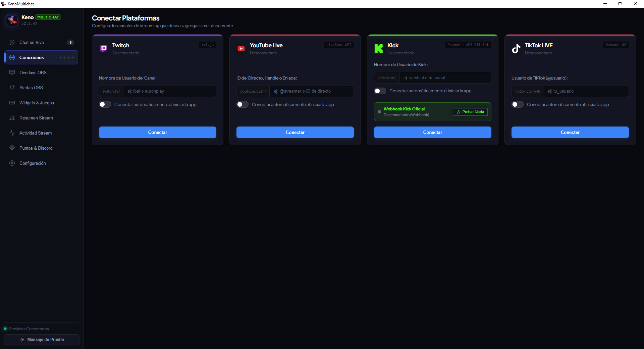Click the Overlays OBS monitor icon
Image resolution: width=644 pixels, height=349 pixels.
point(12,72)
